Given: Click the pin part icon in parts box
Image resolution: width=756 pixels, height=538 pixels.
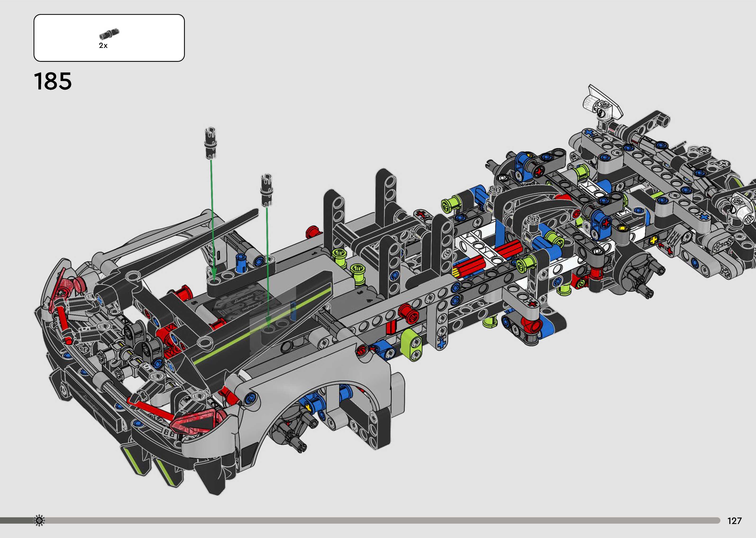Looking at the screenshot, I should 109,34.
